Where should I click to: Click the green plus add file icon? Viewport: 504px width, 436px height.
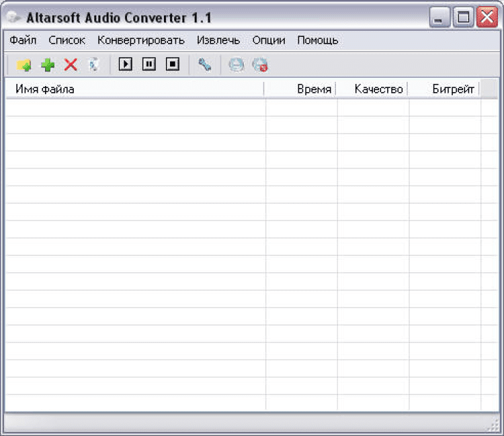coord(48,65)
